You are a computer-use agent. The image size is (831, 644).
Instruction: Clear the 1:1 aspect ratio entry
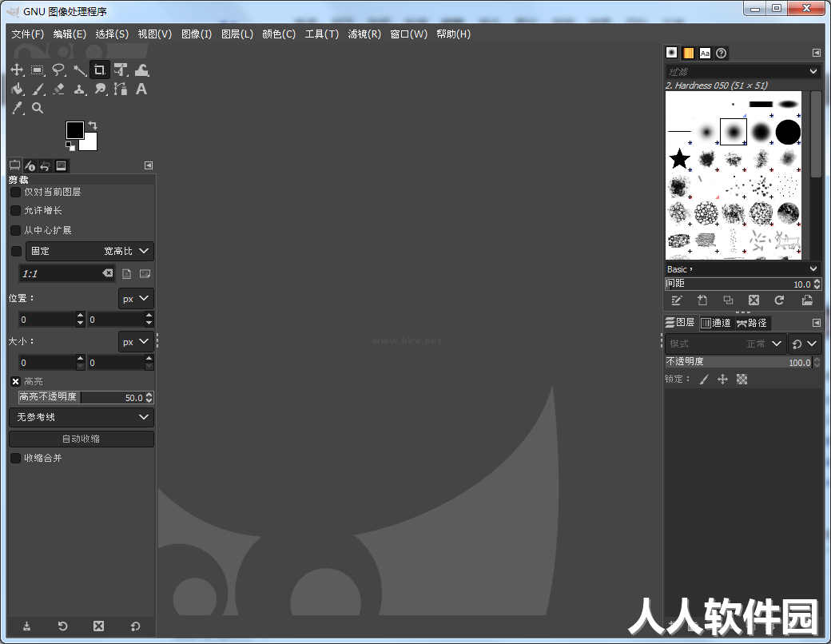point(108,273)
